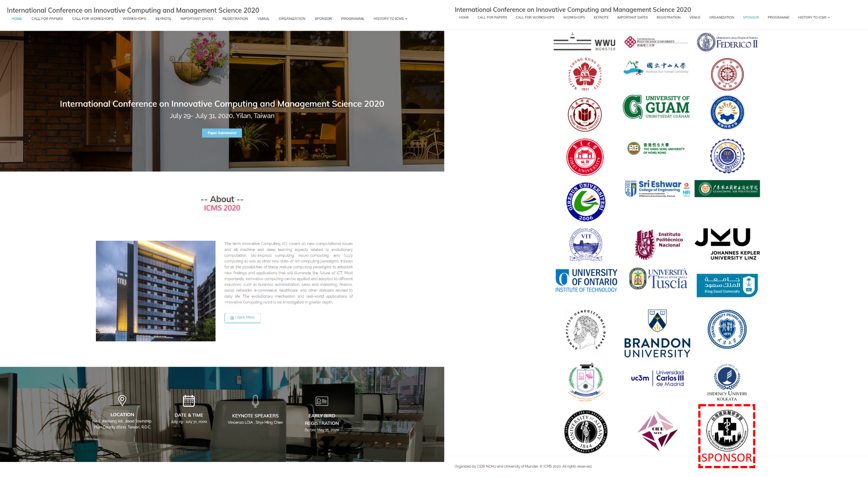Click the left page conference title heading
868x477 pixels.
(x=133, y=10)
